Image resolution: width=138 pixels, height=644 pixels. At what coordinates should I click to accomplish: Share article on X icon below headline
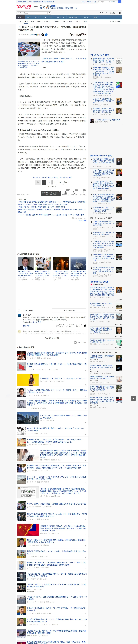point(43,35)
